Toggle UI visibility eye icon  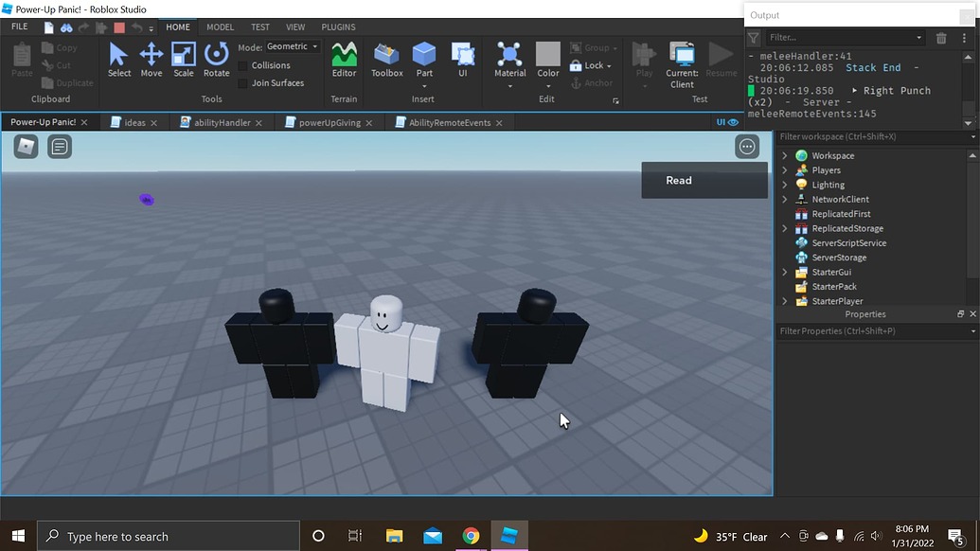[734, 121]
